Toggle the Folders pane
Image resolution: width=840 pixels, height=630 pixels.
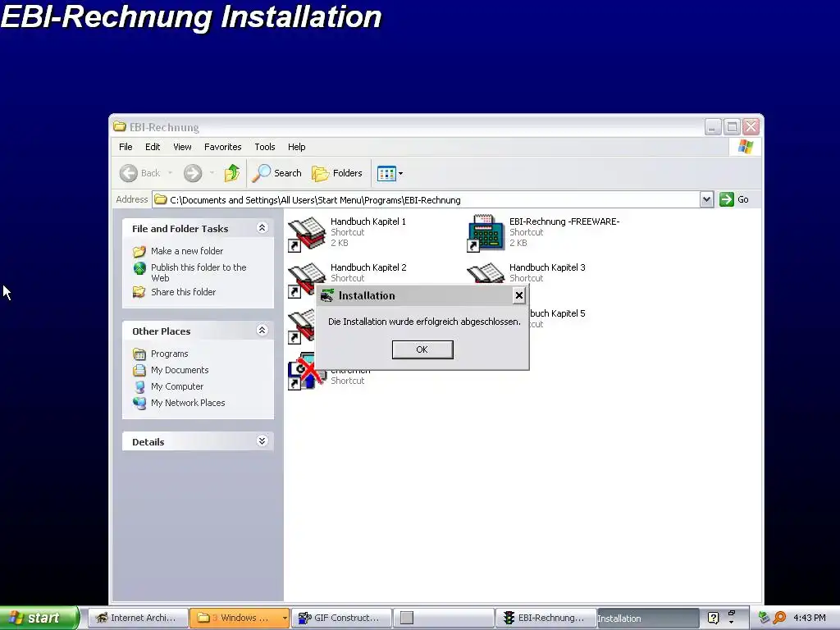(x=337, y=173)
